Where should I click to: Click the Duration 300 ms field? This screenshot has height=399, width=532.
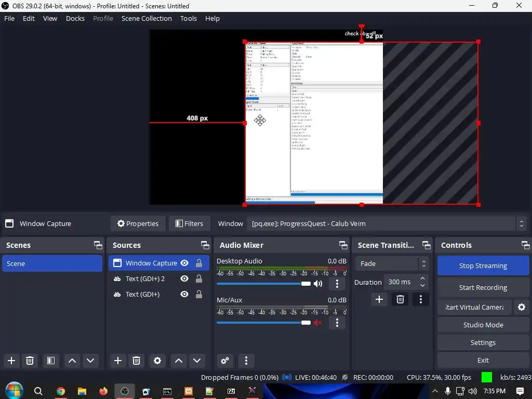click(406, 282)
